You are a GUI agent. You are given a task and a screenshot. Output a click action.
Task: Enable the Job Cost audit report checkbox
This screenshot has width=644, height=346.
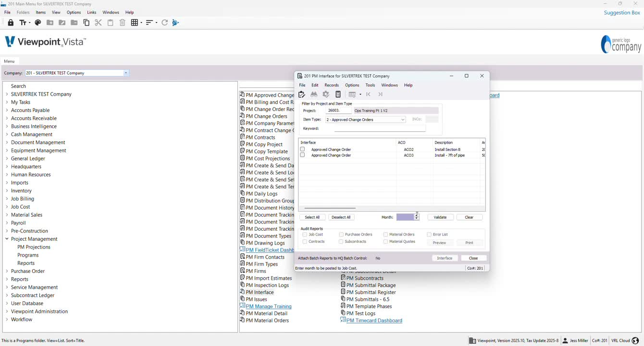coord(305,235)
